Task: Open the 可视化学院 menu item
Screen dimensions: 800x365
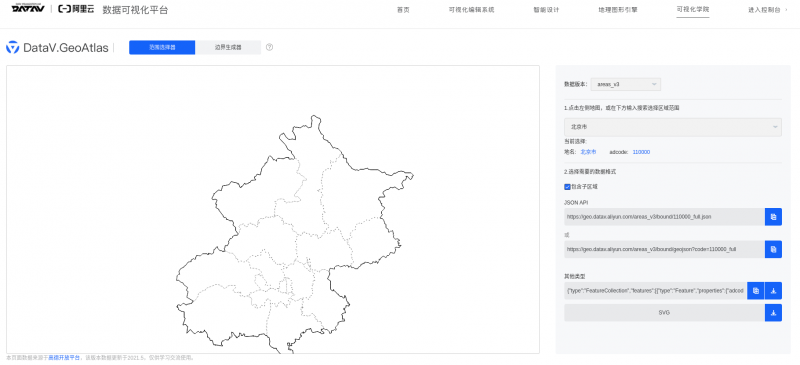Action: 693,10
